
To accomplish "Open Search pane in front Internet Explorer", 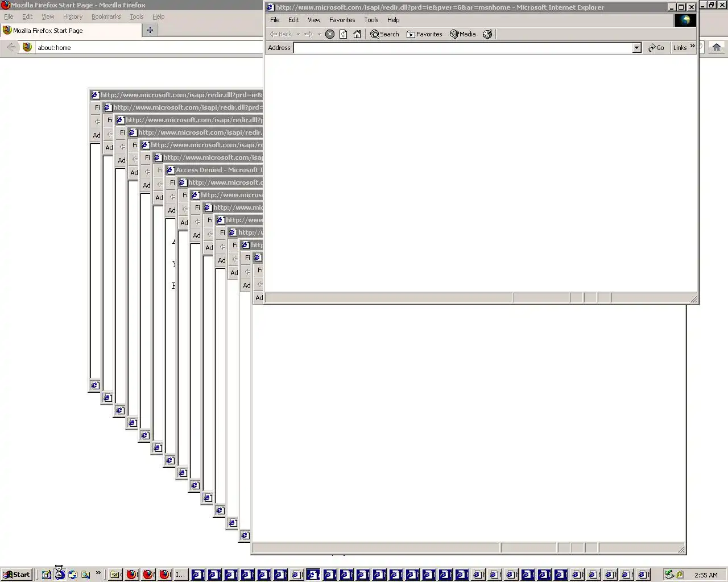I will pos(385,34).
